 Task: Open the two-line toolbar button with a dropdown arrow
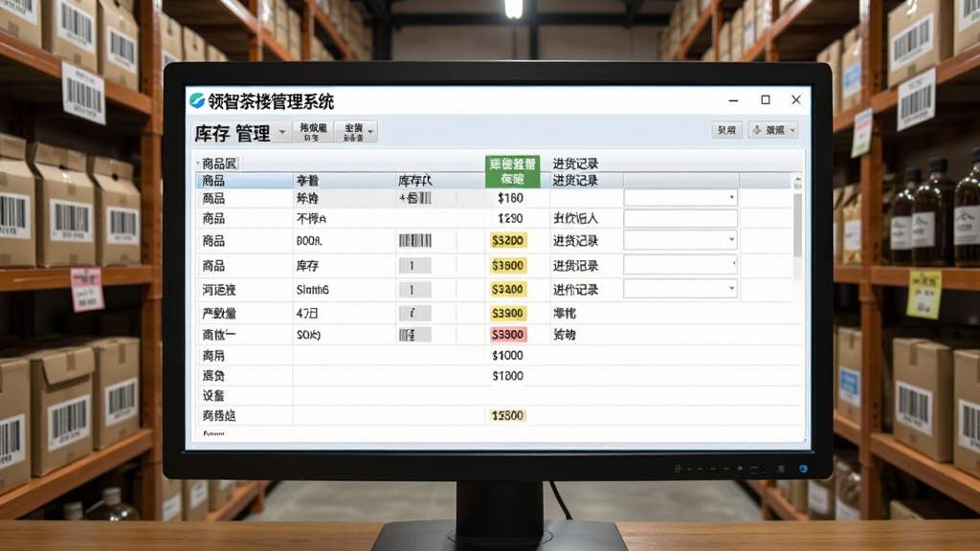tap(356, 131)
